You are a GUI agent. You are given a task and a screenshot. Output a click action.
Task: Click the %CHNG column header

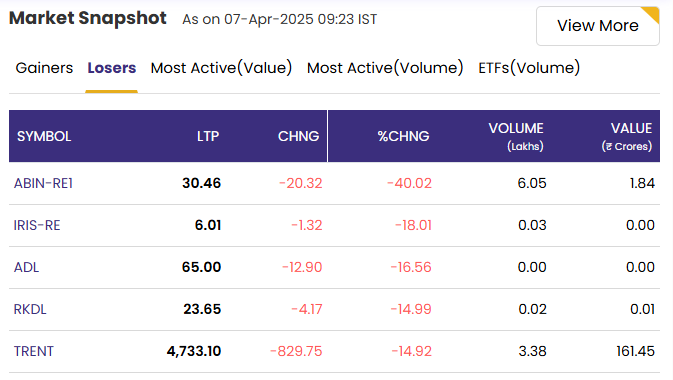pos(403,137)
